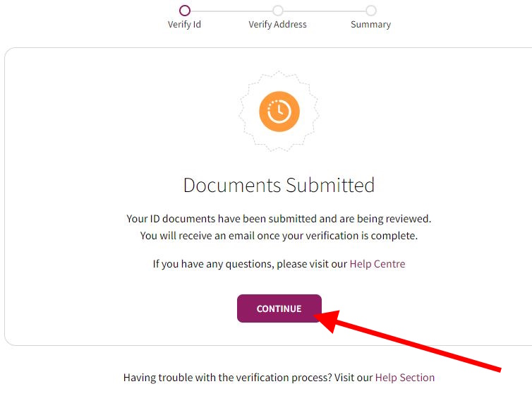Screen dimensions: 532x408
Task: Open the Verify Id step label
Action: coord(184,25)
